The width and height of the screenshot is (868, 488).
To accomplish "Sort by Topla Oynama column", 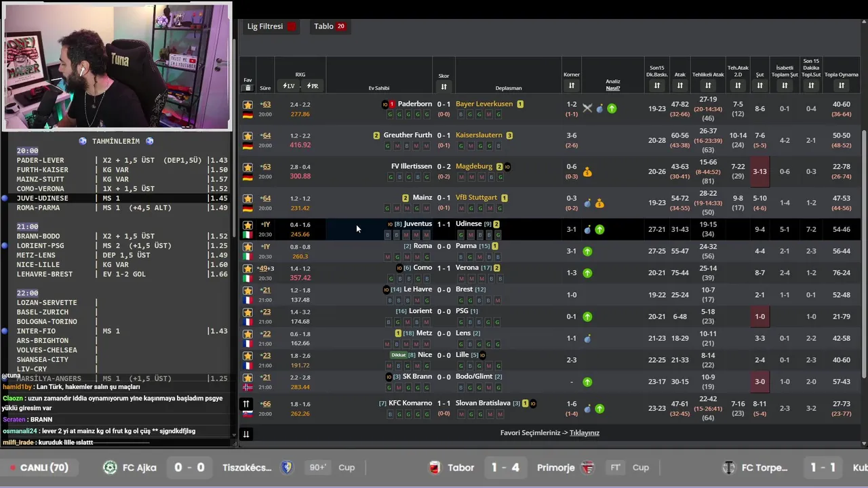I will pyautogui.click(x=841, y=85).
